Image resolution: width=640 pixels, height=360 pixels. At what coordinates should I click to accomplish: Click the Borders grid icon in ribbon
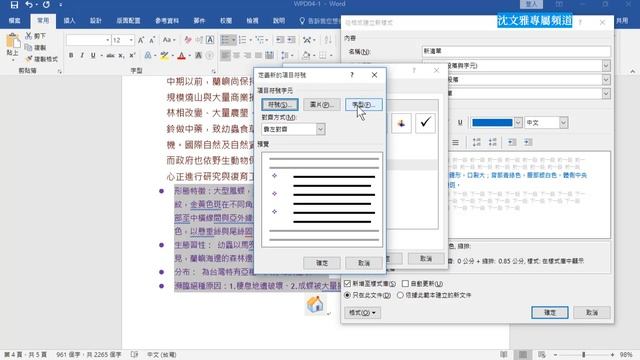point(323,55)
